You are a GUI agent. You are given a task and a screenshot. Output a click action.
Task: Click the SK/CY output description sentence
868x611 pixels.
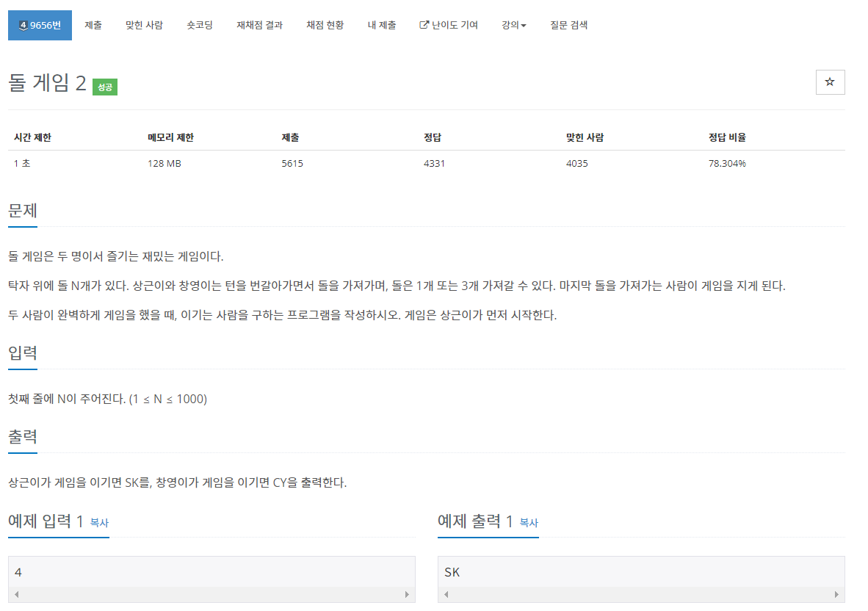click(x=177, y=482)
